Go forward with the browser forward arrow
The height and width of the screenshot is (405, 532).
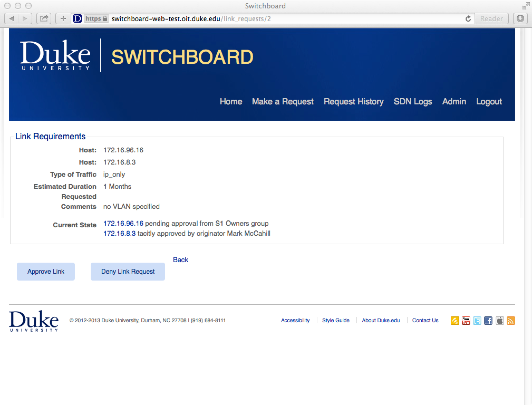25,19
